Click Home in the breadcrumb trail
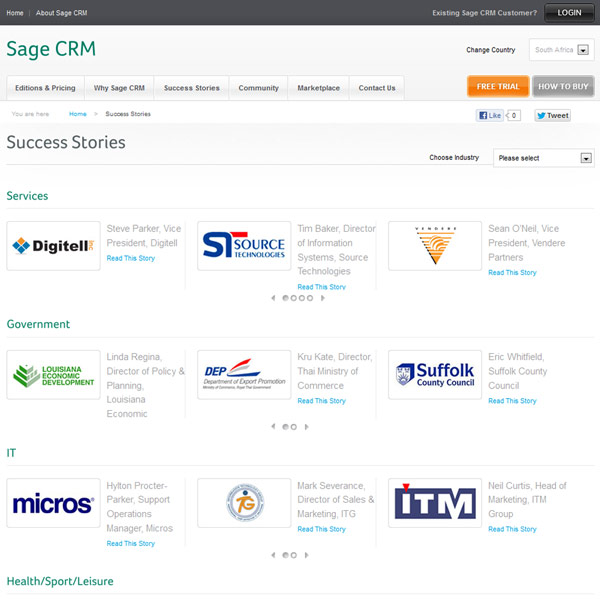Viewport: 600px width, 600px height. (77, 114)
